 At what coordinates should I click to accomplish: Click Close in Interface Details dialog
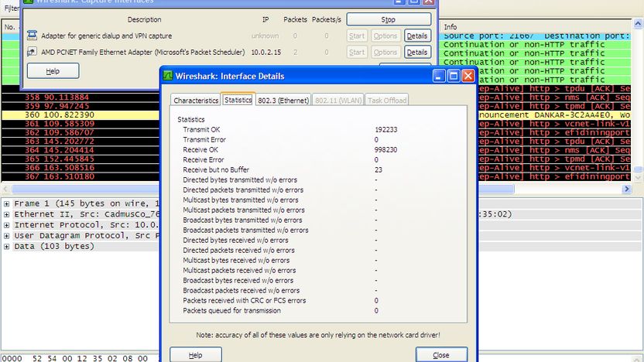click(441, 354)
